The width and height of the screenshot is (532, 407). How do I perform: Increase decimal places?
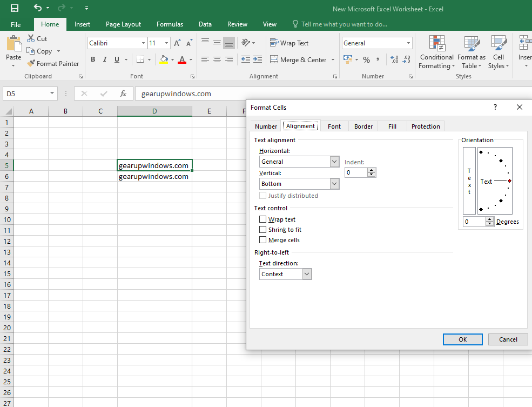coord(394,60)
